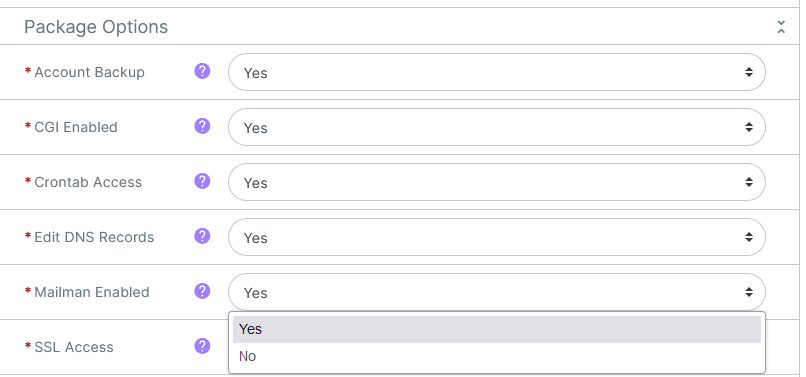Screen dimensions: 806x377
Task: Open the Account Backup dropdown
Action: tap(497, 72)
